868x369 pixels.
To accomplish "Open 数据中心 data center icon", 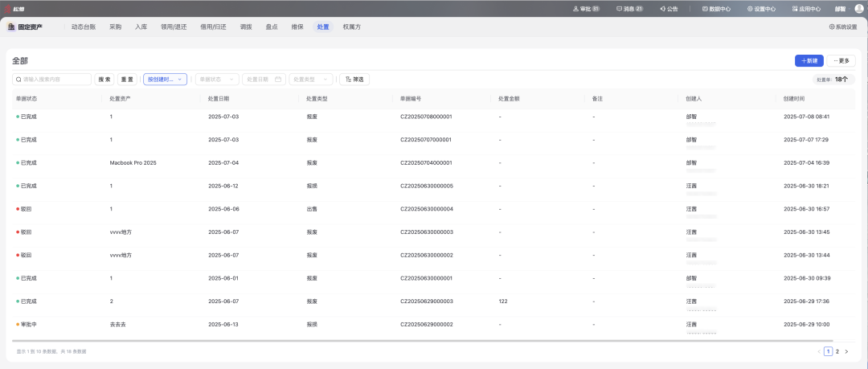I will [705, 9].
